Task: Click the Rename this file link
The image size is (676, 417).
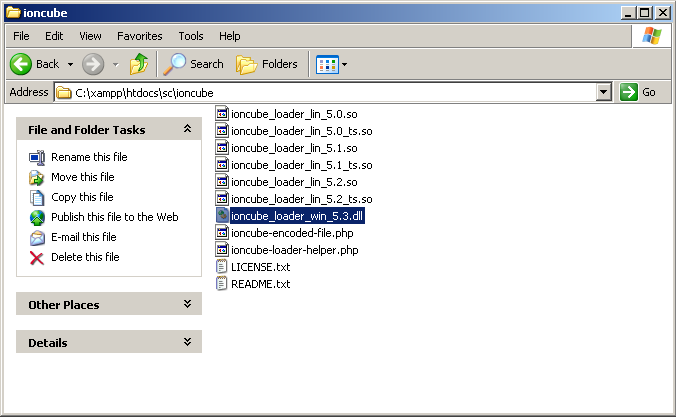Action: click(x=89, y=157)
